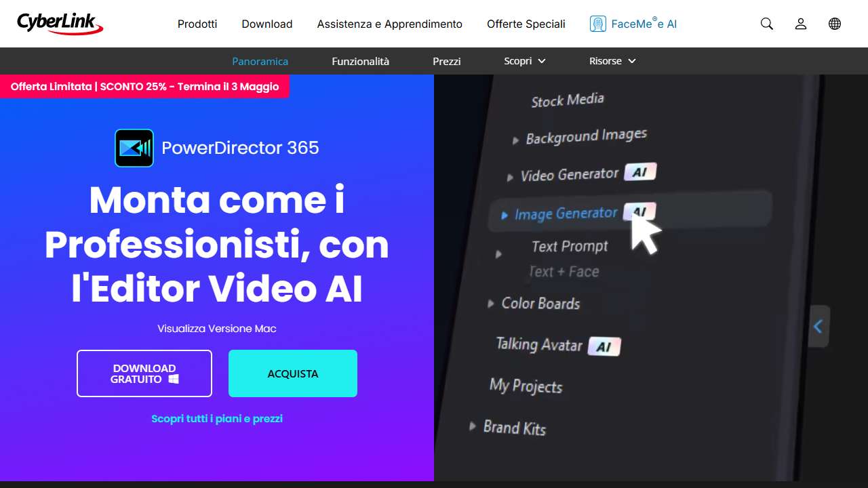Click Visualizza Versione Mac link
The width and height of the screenshot is (868, 488).
[x=217, y=329]
